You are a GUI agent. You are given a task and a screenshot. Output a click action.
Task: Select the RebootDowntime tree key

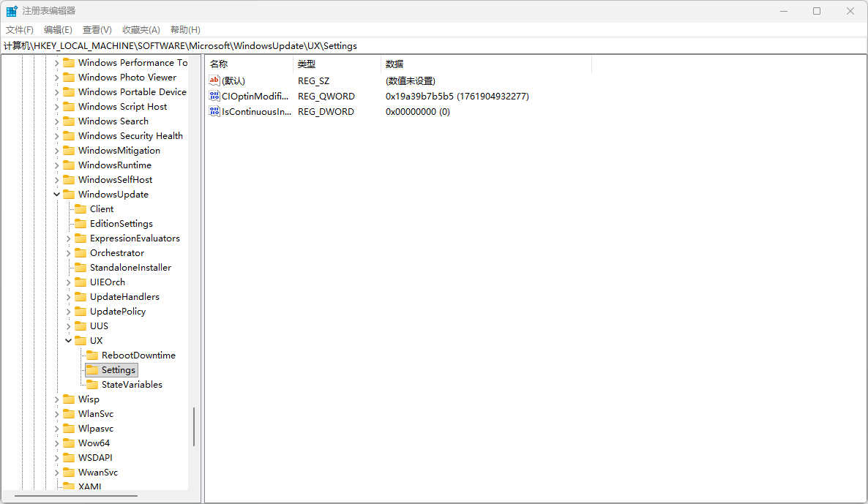pyautogui.click(x=138, y=356)
